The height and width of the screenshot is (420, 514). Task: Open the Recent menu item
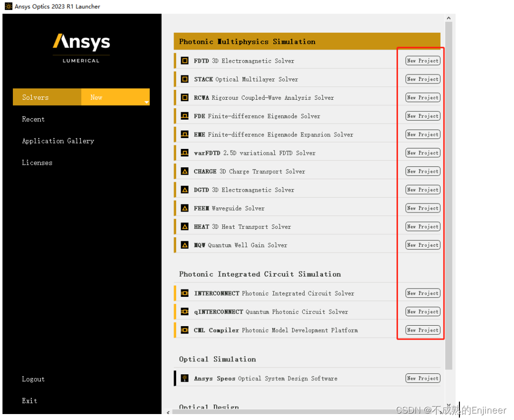(x=33, y=119)
